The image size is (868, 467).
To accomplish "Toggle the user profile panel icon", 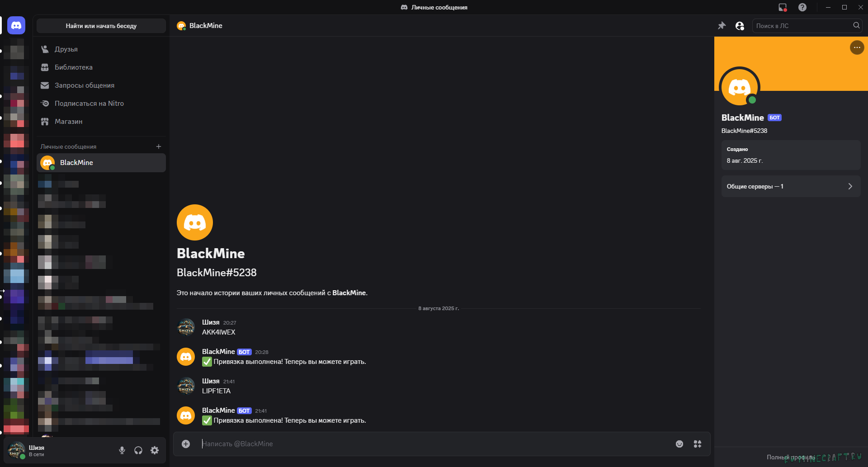I will pyautogui.click(x=740, y=26).
